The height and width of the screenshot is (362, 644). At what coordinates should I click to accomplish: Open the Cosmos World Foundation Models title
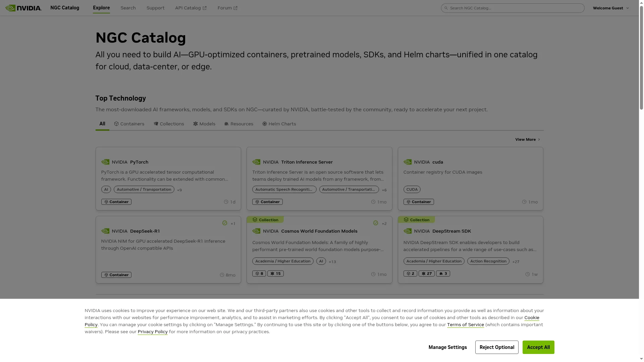(319, 231)
